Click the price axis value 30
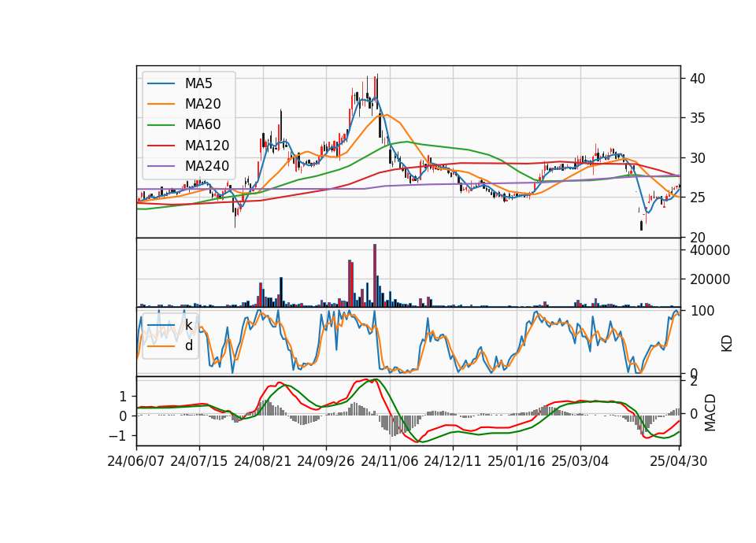 698,158
